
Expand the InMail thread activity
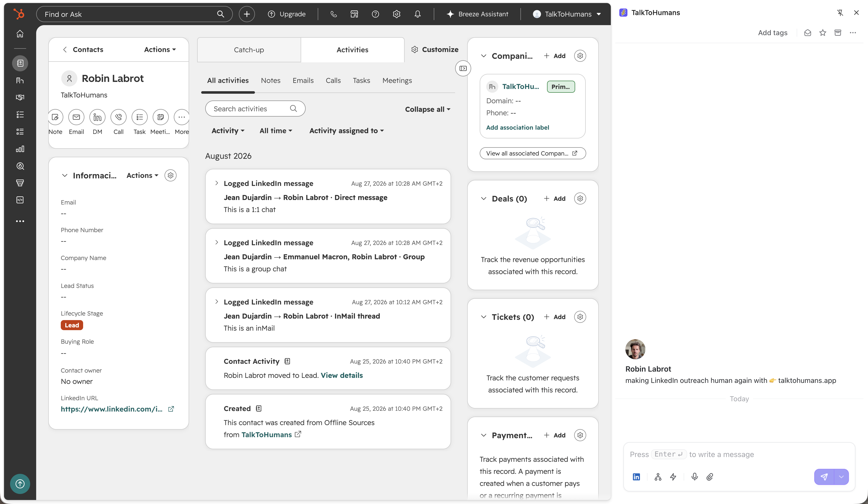tap(217, 302)
